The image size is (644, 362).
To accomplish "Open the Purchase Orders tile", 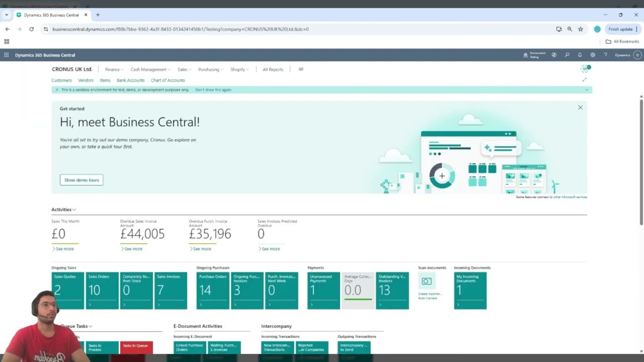I will pyautogui.click(x=213, y=291).
